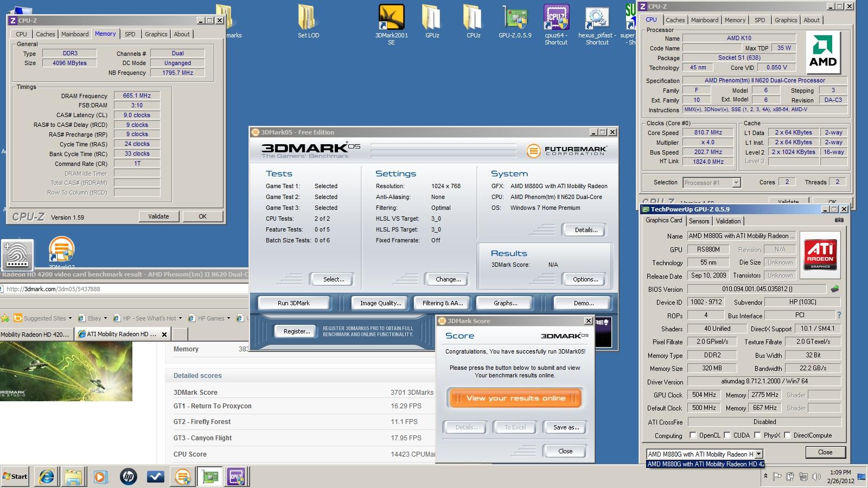Screen dimensions: 868x488
Task: Click the Image Quality... button
Action: [380, 303]
